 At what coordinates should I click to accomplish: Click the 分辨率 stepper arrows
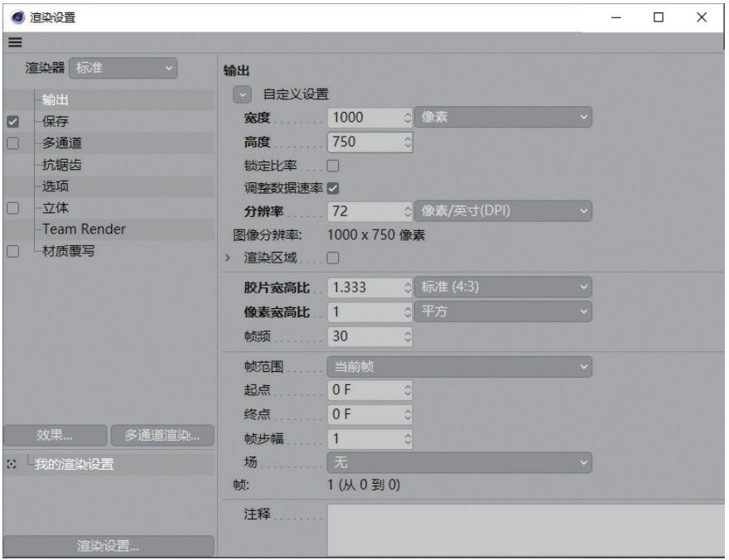point(408,211)
